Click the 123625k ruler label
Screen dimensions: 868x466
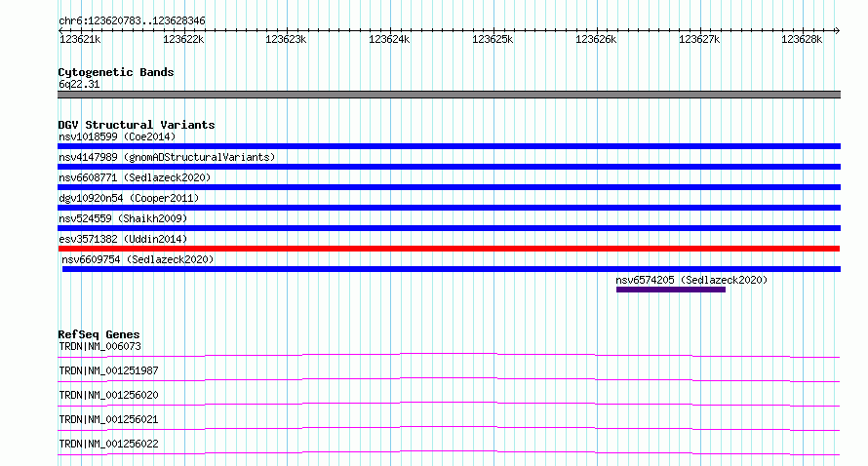(x=493, y=39)
